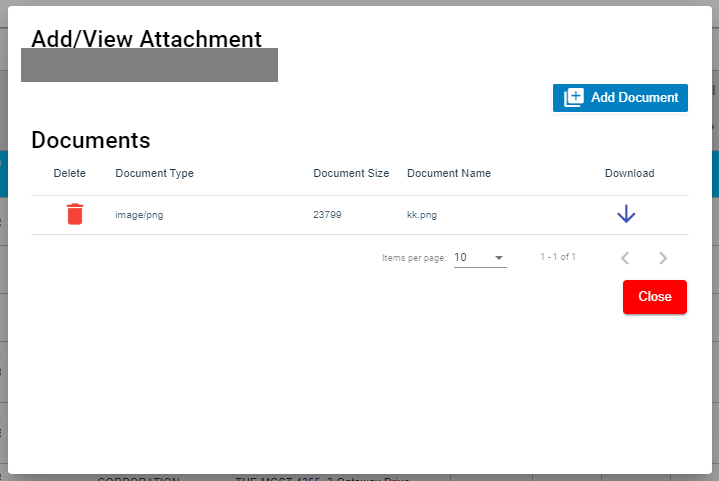Click the red trash icon for kk.png
This screenshot has height=481, width=719.
point(75,214)
